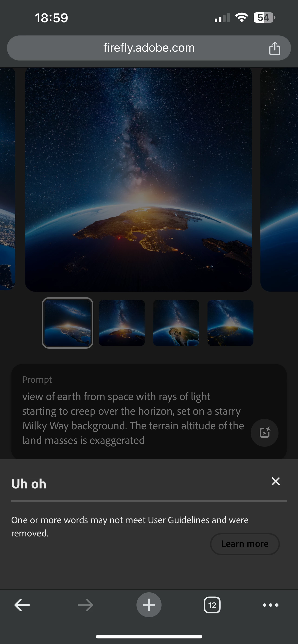Tap the partially visible previous image on left

point(7,179)
